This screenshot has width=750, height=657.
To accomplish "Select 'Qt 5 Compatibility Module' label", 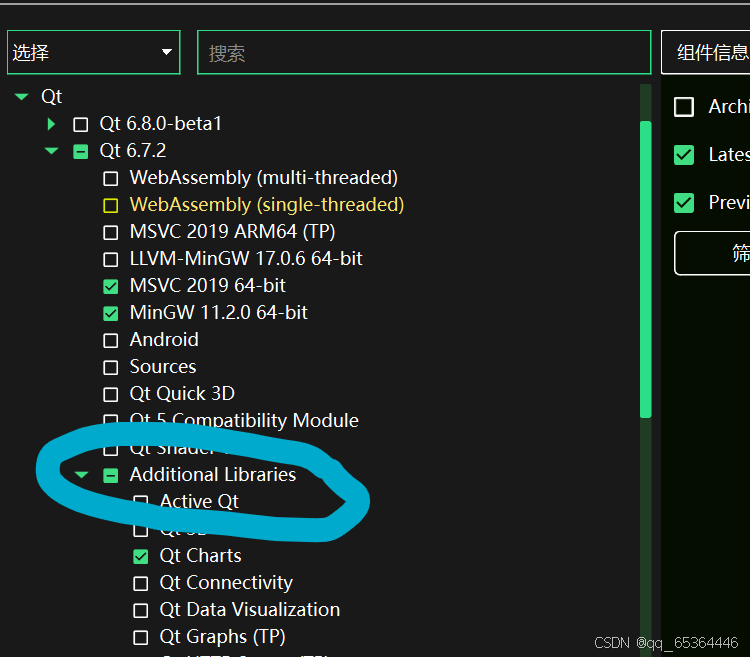I will click(244, 421).
